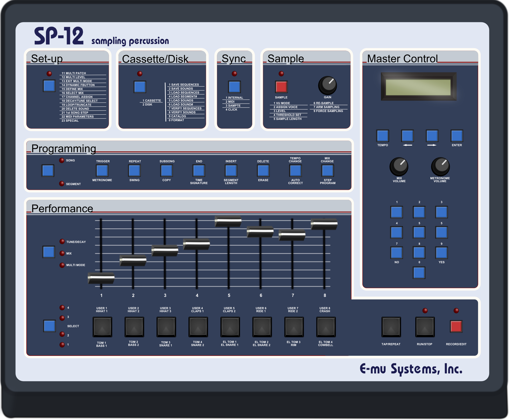This screenshot has height=420, width=509.
Task: Click the TEMPO CHANGE / AUTO CORRECT button
Action: (x=295, y=171)
